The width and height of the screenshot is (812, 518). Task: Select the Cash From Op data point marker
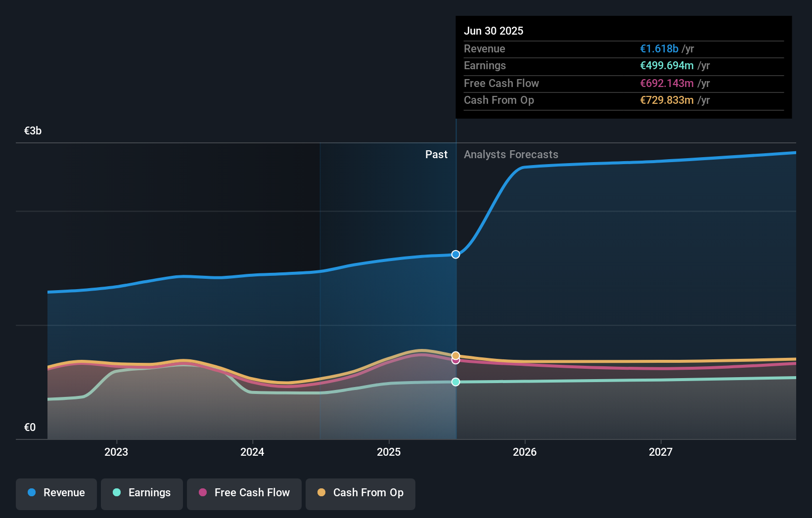point(456,355)
